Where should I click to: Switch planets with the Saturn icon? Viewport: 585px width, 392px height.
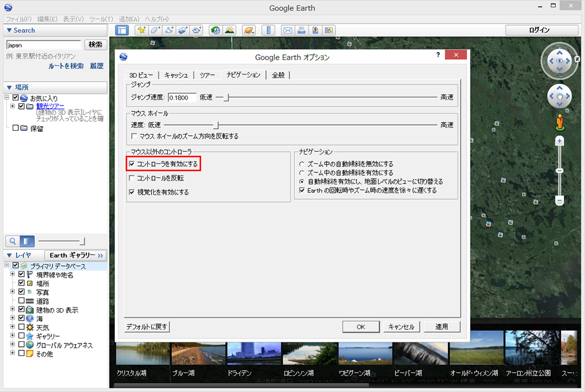click(x=249, y=30)
